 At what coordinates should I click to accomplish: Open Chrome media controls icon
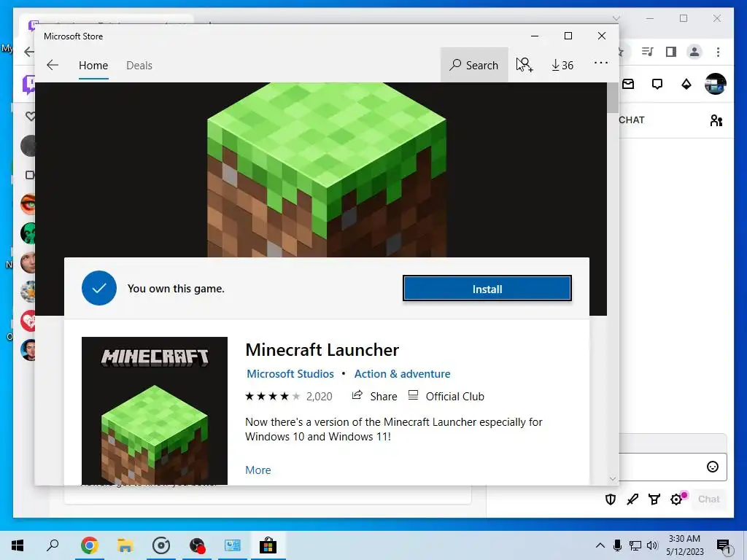pos(647,52)
